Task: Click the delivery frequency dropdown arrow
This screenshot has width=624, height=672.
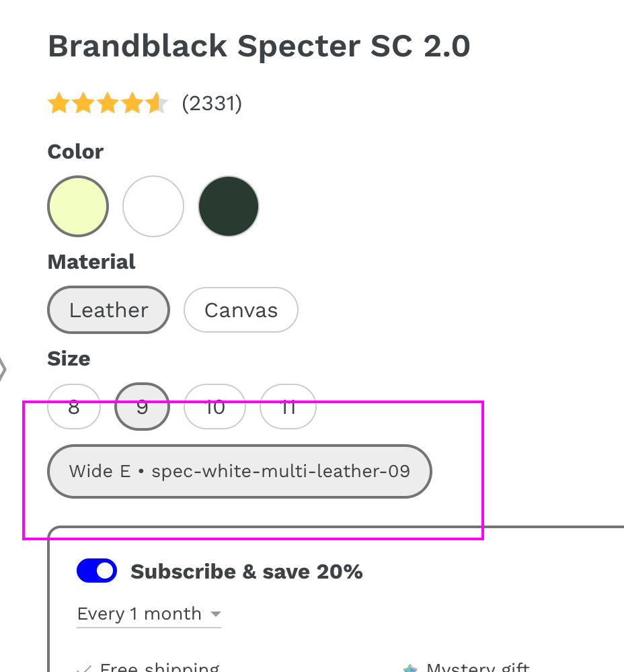Action: click(x=216, y=614)
